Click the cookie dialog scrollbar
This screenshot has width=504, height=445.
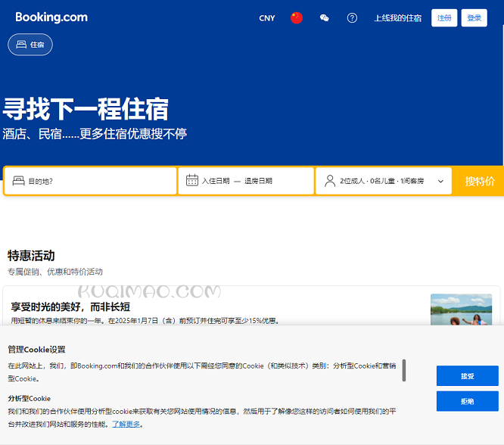pos(404,370)
